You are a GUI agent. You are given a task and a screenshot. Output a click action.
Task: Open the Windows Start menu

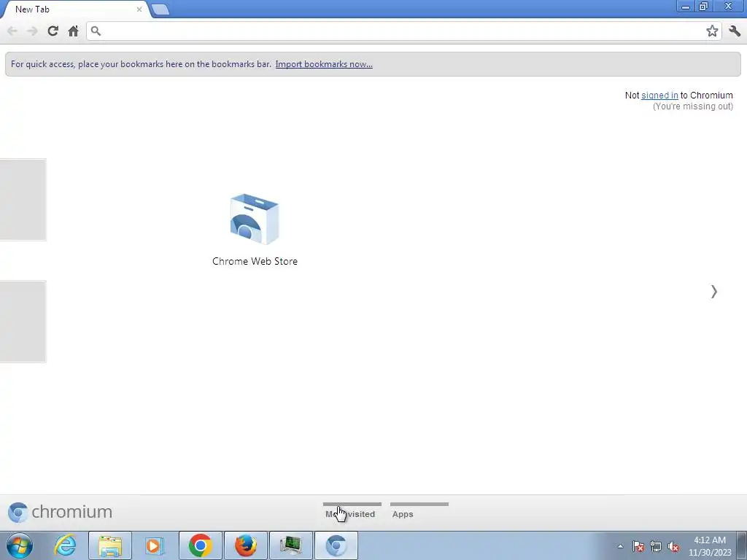point(20,545)
